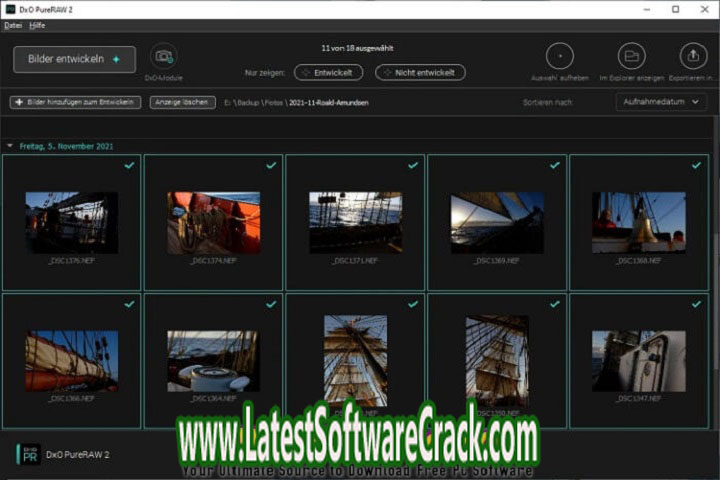Click Im Explorer anzeigen folder icon

tap(631, 56)
